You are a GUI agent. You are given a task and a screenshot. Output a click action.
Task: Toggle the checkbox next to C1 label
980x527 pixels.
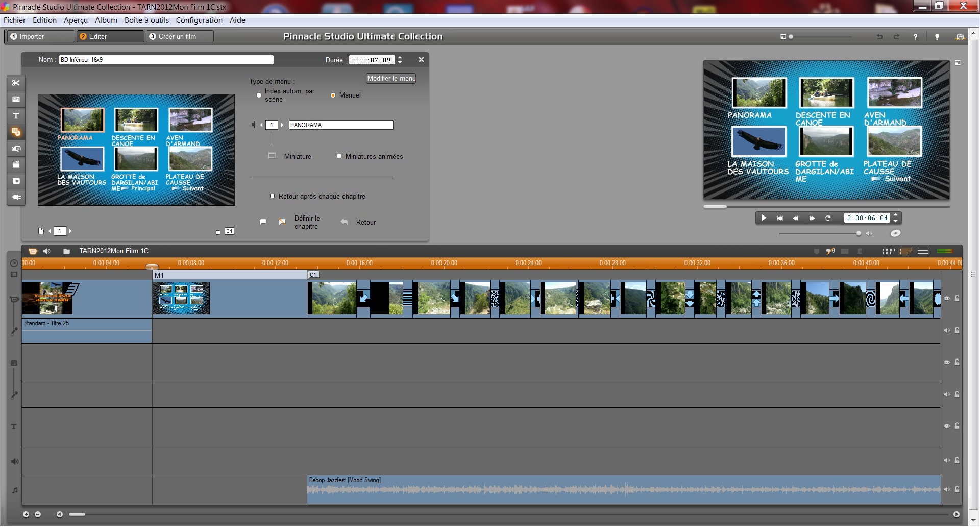click(218, 232)
